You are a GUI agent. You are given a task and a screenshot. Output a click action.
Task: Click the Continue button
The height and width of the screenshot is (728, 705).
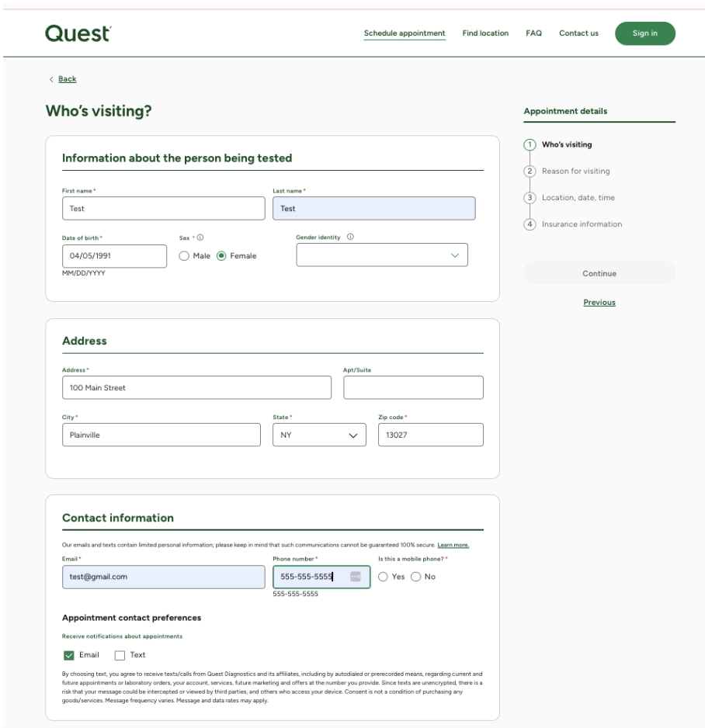pyautogui.click(x=599, y=273)
